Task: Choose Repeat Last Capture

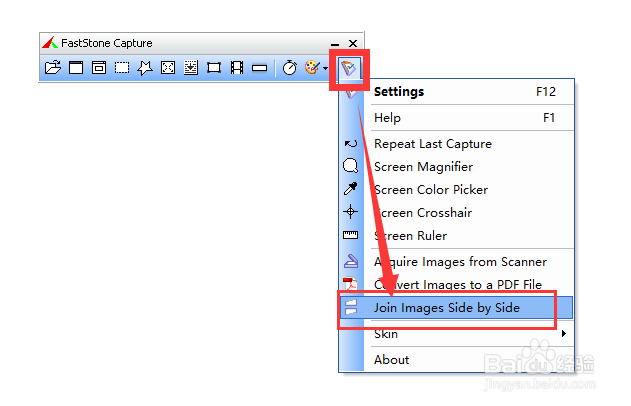Action: tap(433, 143)
